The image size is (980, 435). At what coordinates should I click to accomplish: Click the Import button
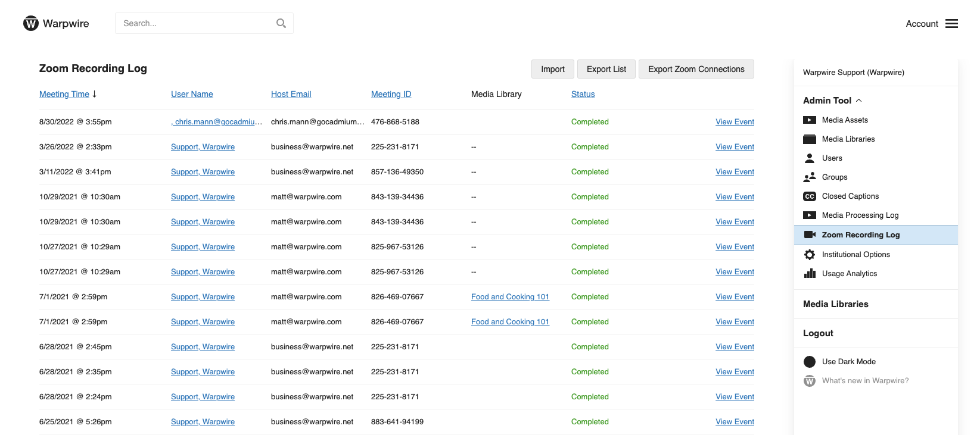(x=553, y=69)
